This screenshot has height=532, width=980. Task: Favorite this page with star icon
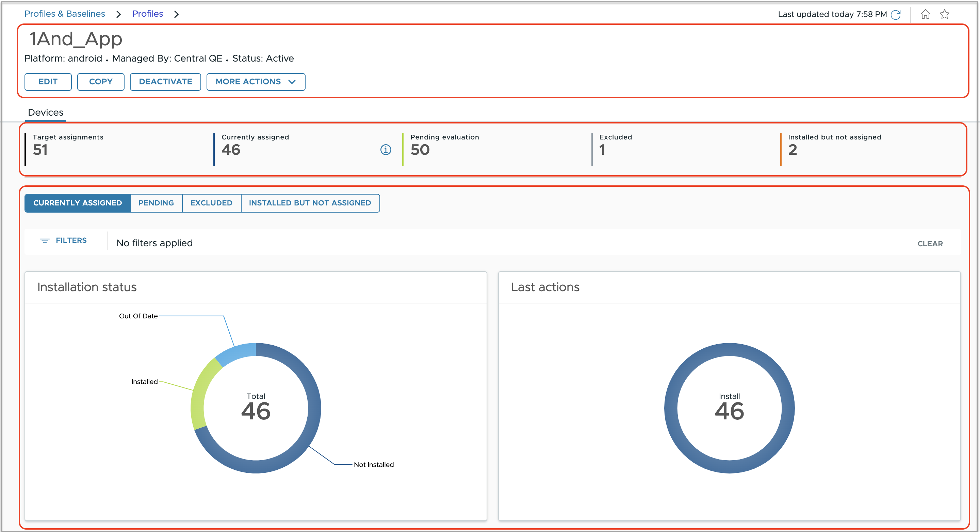[945, 14]
